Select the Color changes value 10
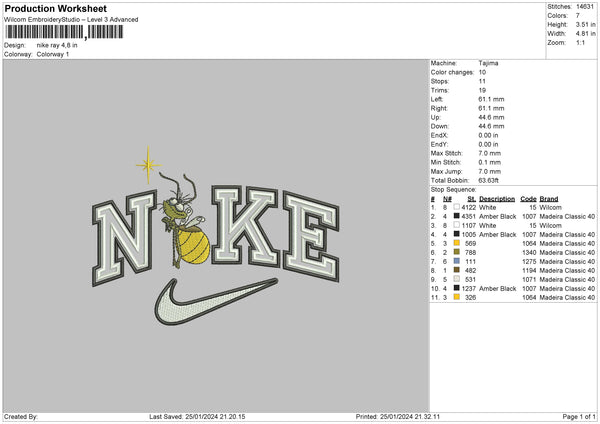The image size is (600, 424). click(482, 72)
